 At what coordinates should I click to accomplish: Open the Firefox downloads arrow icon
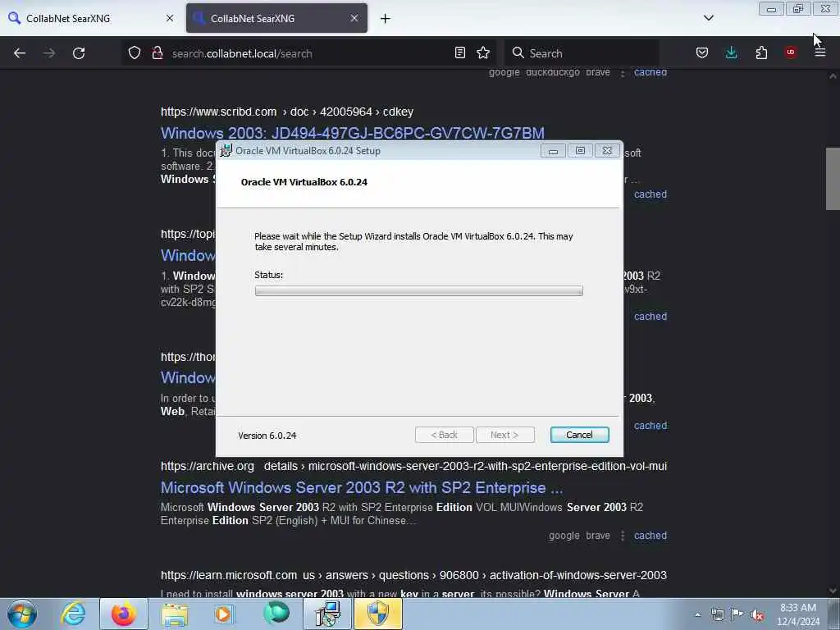[731, 52]
